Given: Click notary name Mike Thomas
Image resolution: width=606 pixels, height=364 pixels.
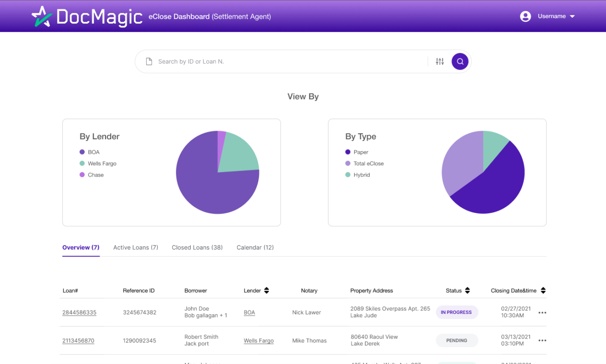Looking at the screenshot, I should [310, 340].
